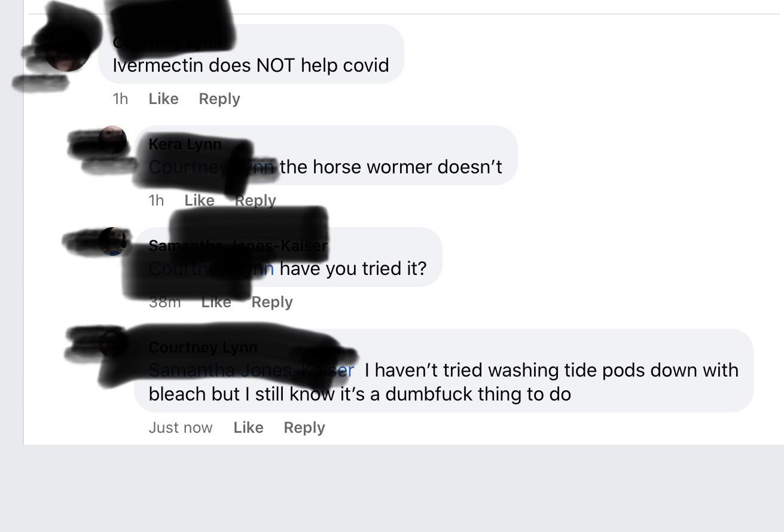Image resolution: width=784 pixels, height=532 pixels.
Task: Click the avatar next to the tide pods comment
Action: pyautogui.click(x=112, y=343)
